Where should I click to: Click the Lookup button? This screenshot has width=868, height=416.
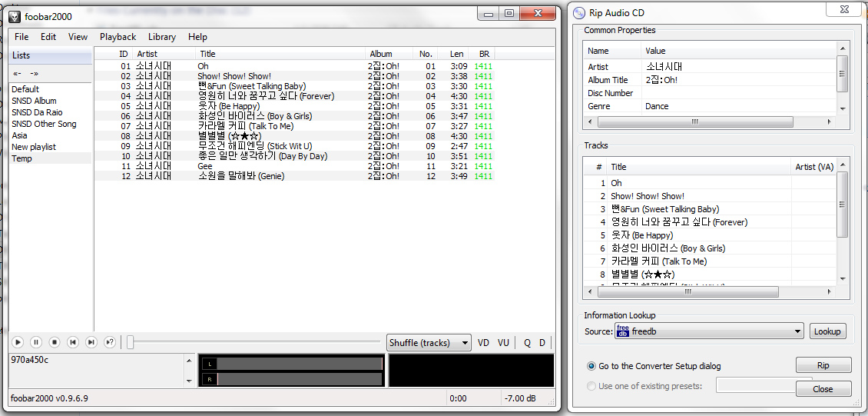point(827,331)
